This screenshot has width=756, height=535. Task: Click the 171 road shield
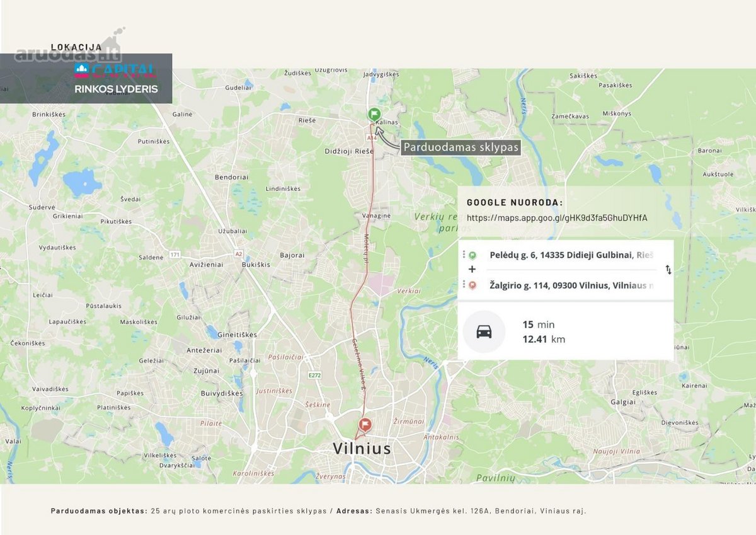click(x=175, y=255)
